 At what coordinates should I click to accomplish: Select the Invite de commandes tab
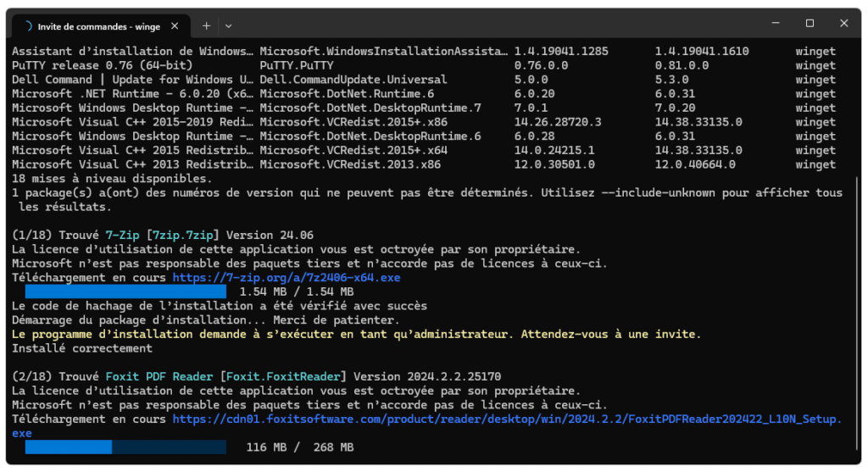point(97,26)
